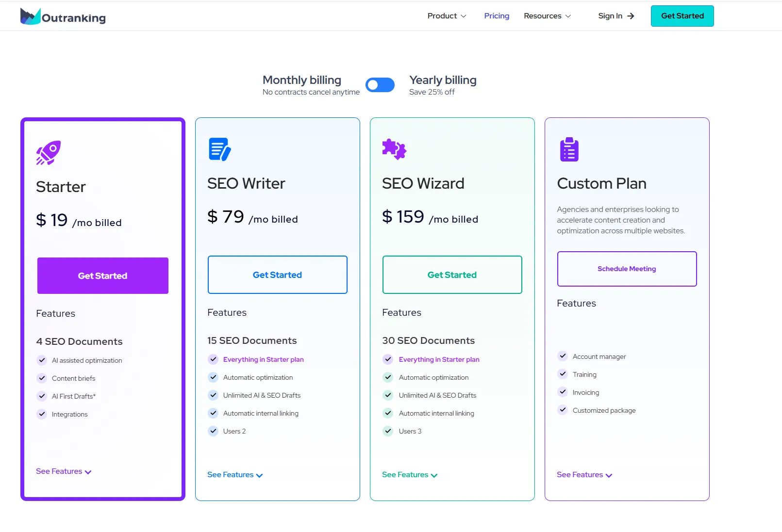Viewport: 782px width, 532px height.
Task: Select the Pricing menu item
Action: coord(496,16)
